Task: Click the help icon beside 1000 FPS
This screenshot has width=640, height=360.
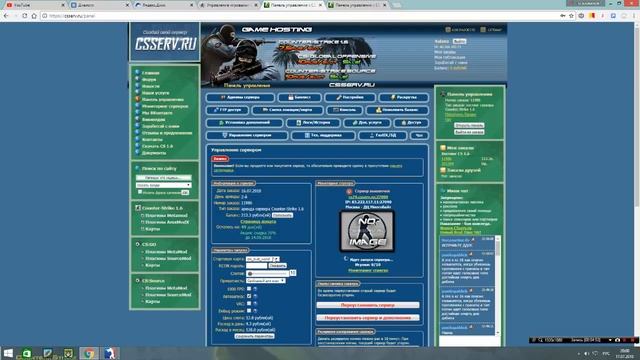Action: [x=255, y=289]
